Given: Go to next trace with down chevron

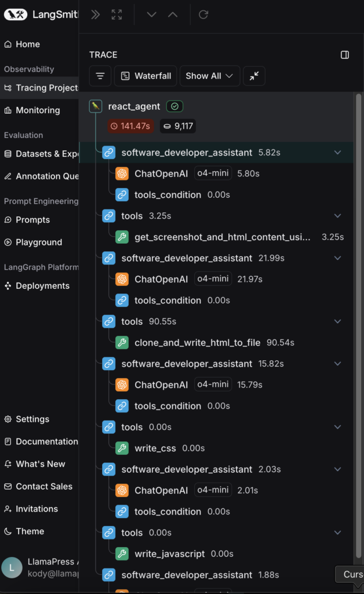Looking at the screenshot, I should [152, 15].
